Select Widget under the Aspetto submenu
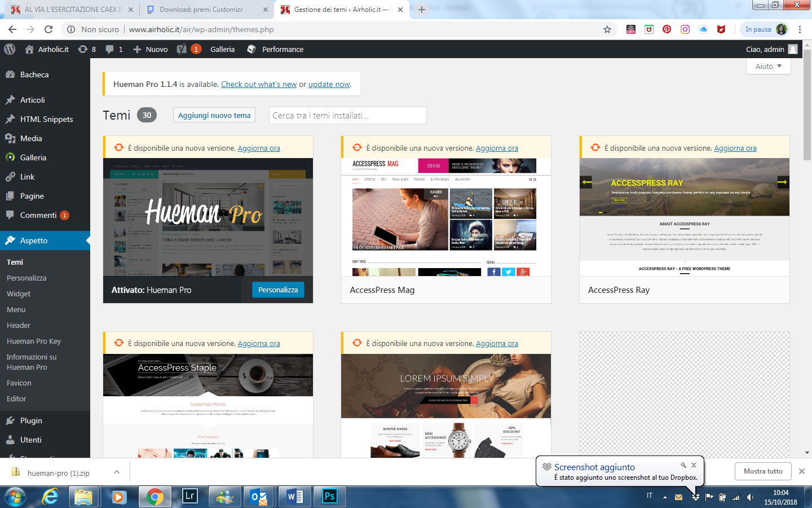 pos(19,294)
